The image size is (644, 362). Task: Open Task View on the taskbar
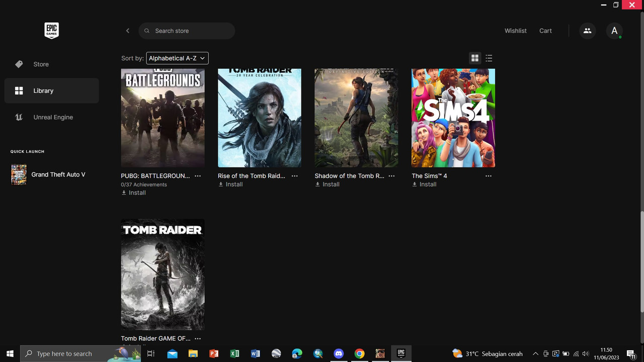[x=150, y=353]
